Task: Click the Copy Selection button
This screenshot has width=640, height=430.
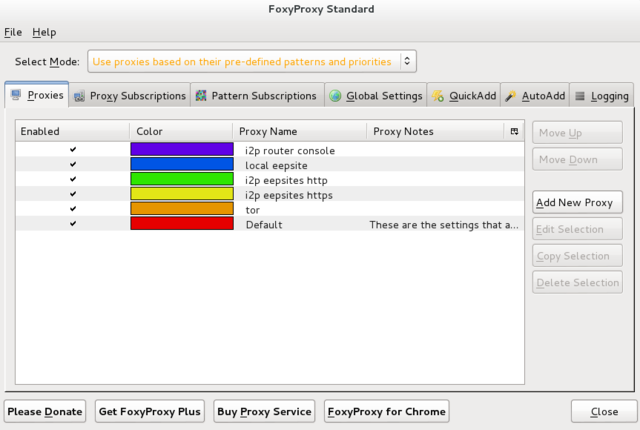Action: click(577, 256)
